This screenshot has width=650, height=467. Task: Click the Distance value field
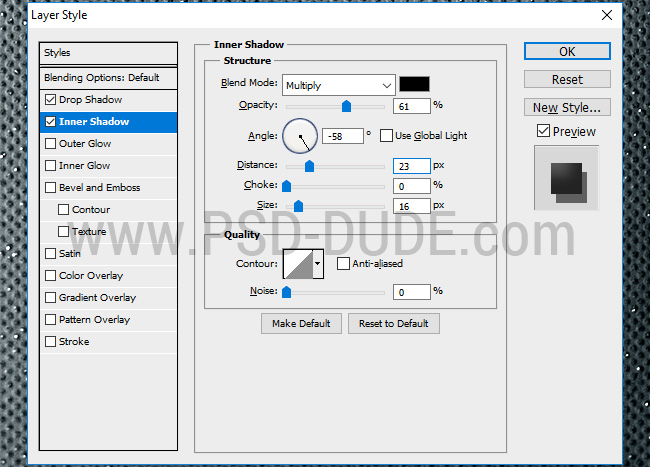(412, 166)
